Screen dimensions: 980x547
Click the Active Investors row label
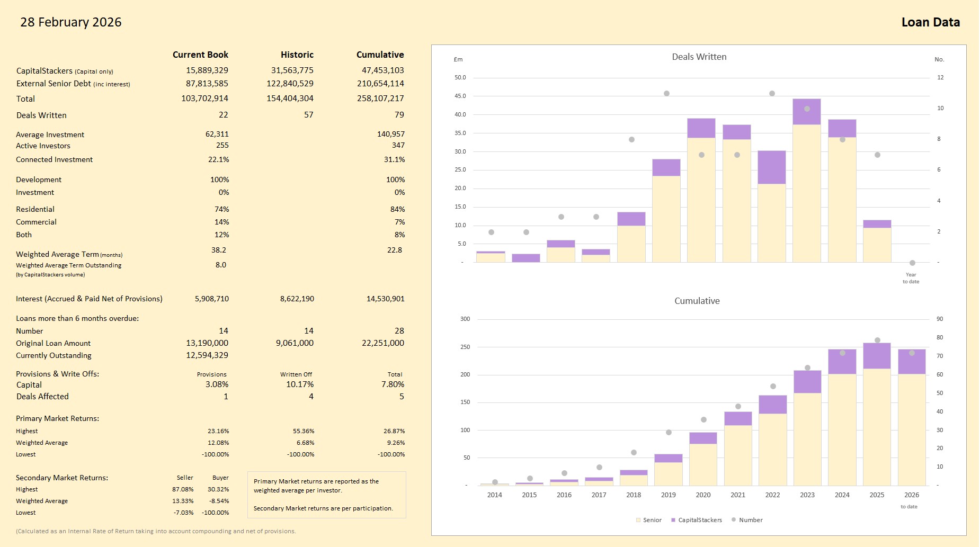(x=43, y=146)
